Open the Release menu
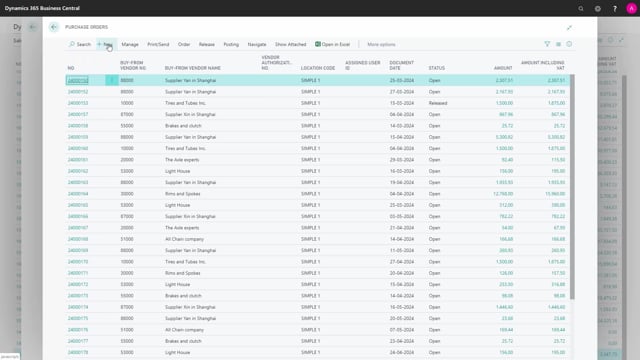Screen dimensions: 640x360 (207, 44)
